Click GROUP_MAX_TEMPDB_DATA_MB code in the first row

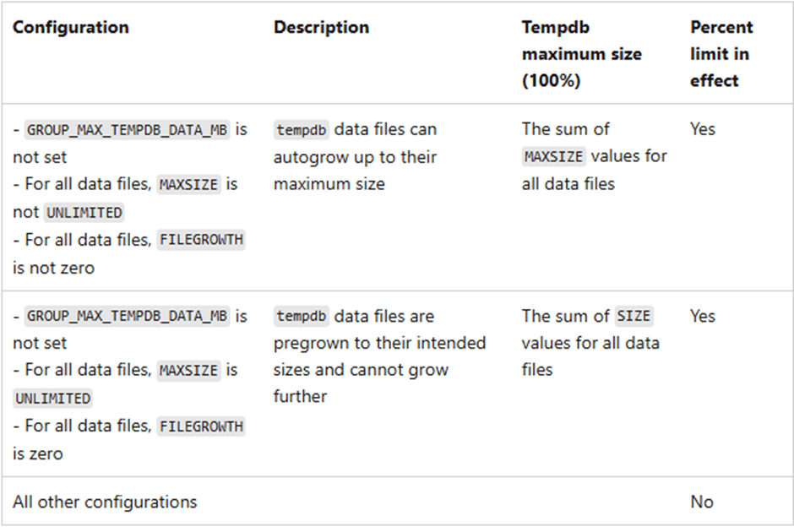click(128, 131)
